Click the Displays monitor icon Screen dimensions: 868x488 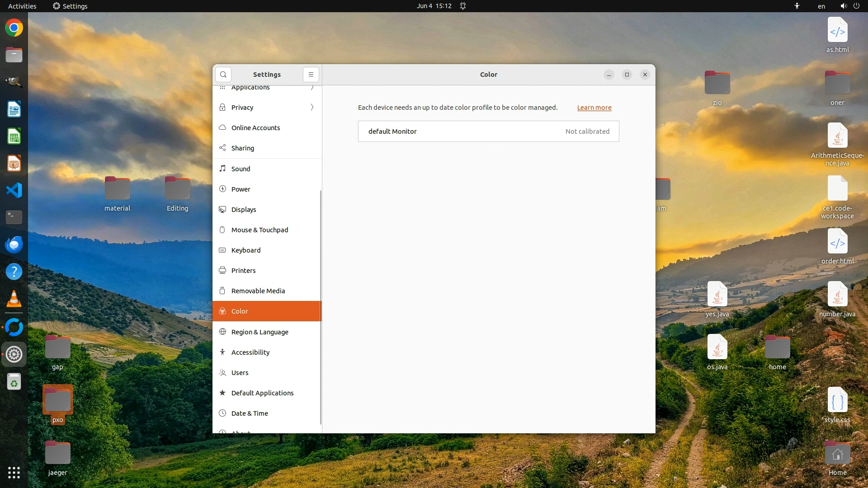point(222,210)
